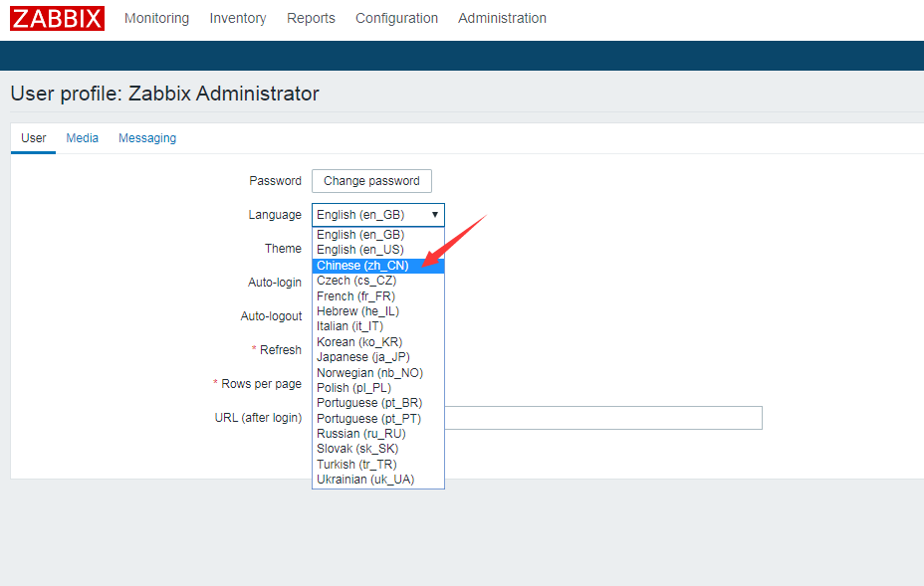Image resolution: width=924 pixels, height=586 pixels.
Task: Choose Turkish (tr_TR) language option
Action: [x=378, y=465]
